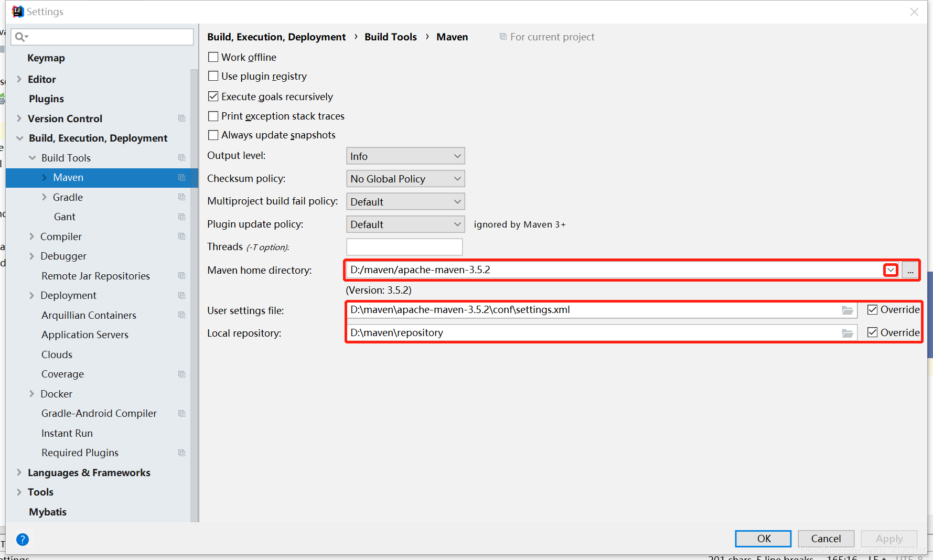The width and height of the screenshot is (933, 560).
Task: Expand Languages & Frameworks node
Action: pos(19,472)
